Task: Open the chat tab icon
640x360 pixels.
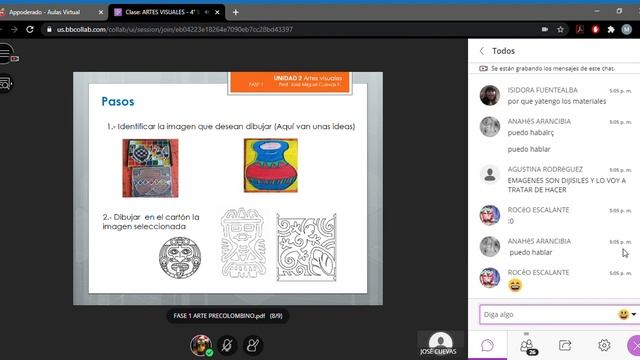Action: pyautogui.click(x=487, y=346)
